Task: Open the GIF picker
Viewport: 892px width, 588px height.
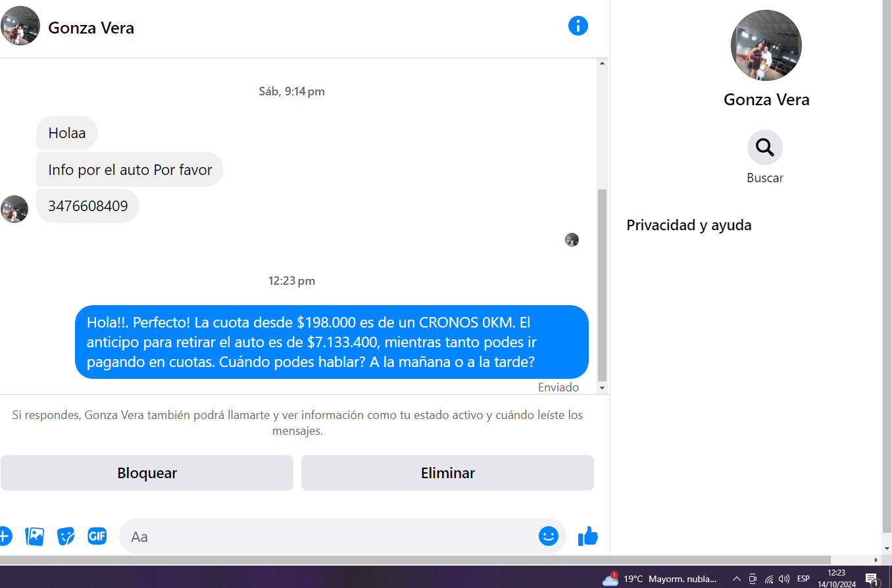Action: pos(97,536)
